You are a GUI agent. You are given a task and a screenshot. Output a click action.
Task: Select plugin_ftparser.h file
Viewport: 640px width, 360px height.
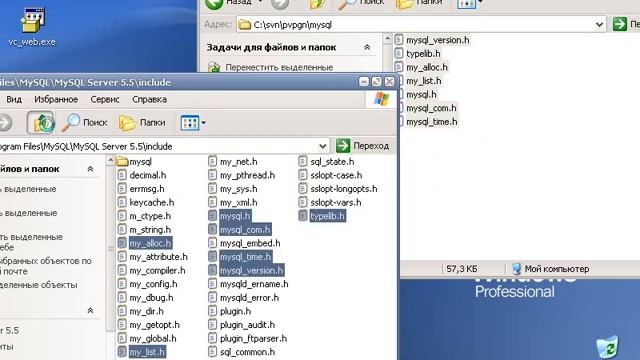point(247,338)
